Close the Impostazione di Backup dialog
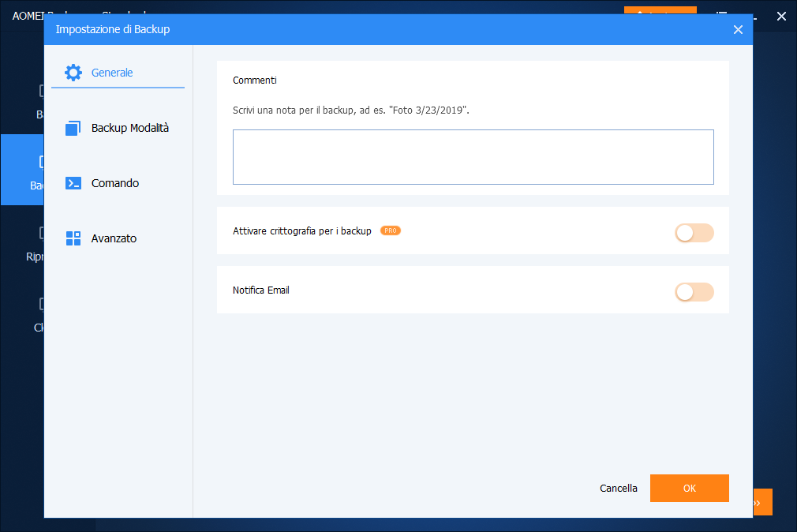Screen dimensions: 797x532 click(x=738, y=29)
